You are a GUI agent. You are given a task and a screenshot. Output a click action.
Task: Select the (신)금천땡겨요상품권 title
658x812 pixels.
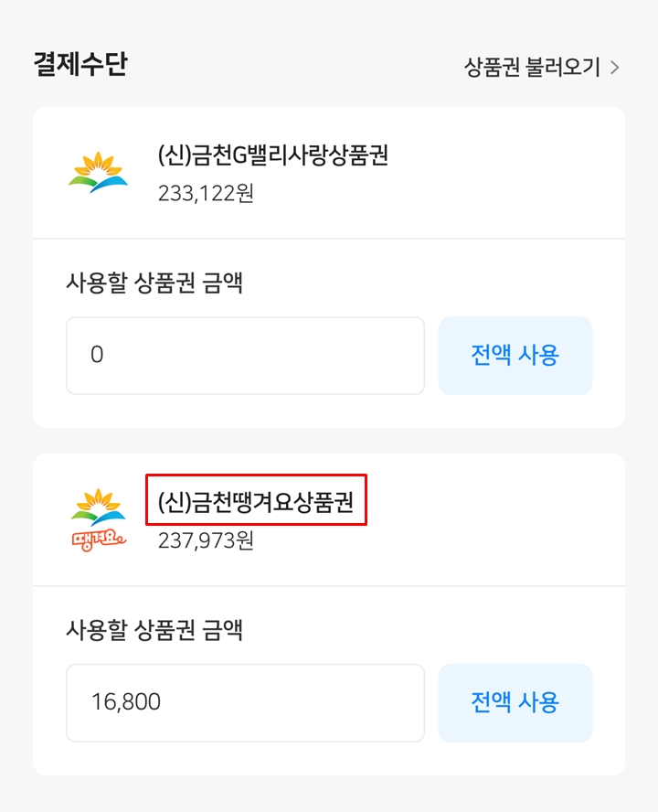tap(256, 501)
